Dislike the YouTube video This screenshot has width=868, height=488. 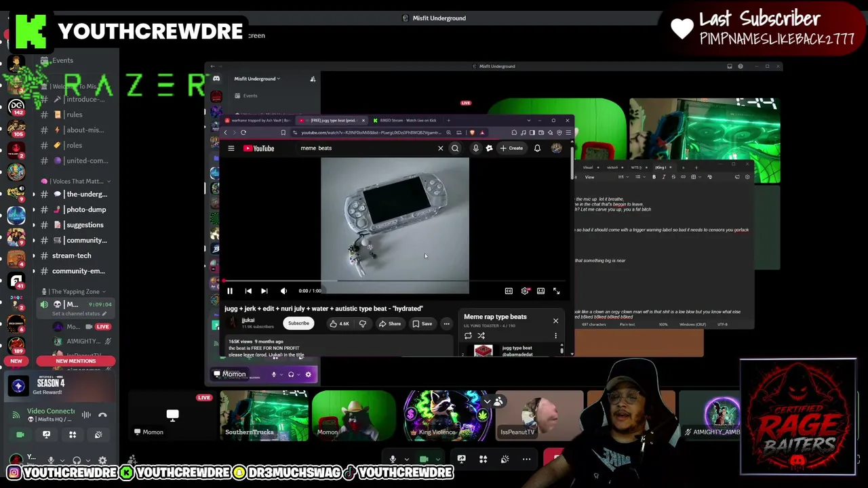point(362,324)
